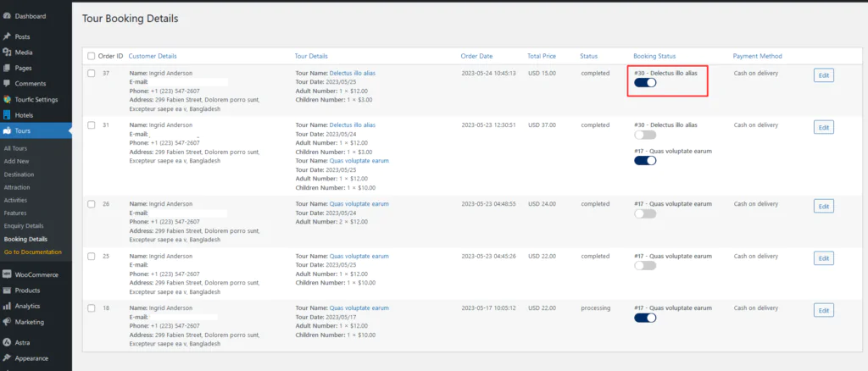Click total price USD 37.00
Viewport: 868px width, 371px height.
542,125
